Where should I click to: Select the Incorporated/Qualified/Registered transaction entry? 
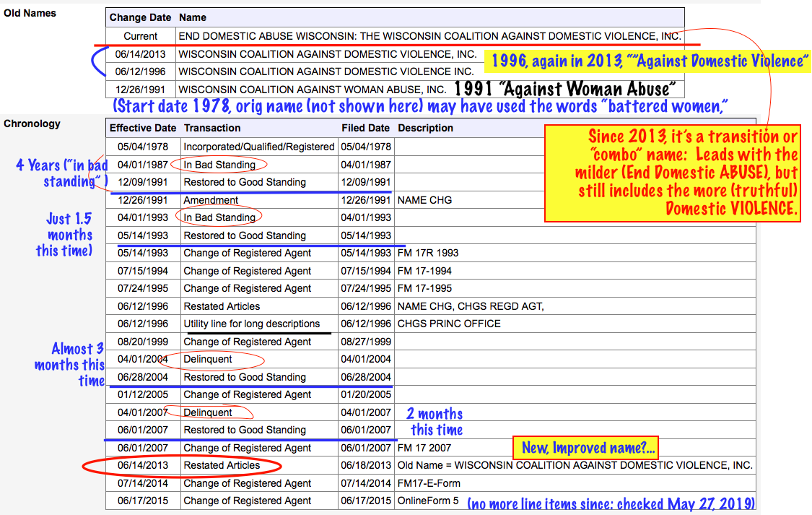tap(258, 147)
